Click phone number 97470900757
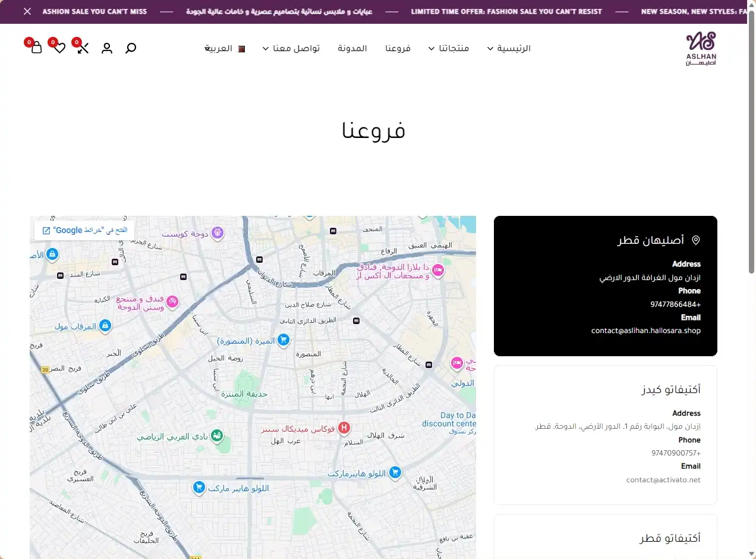756x559 pixels. pyautogui.click(x=676, y=453)
